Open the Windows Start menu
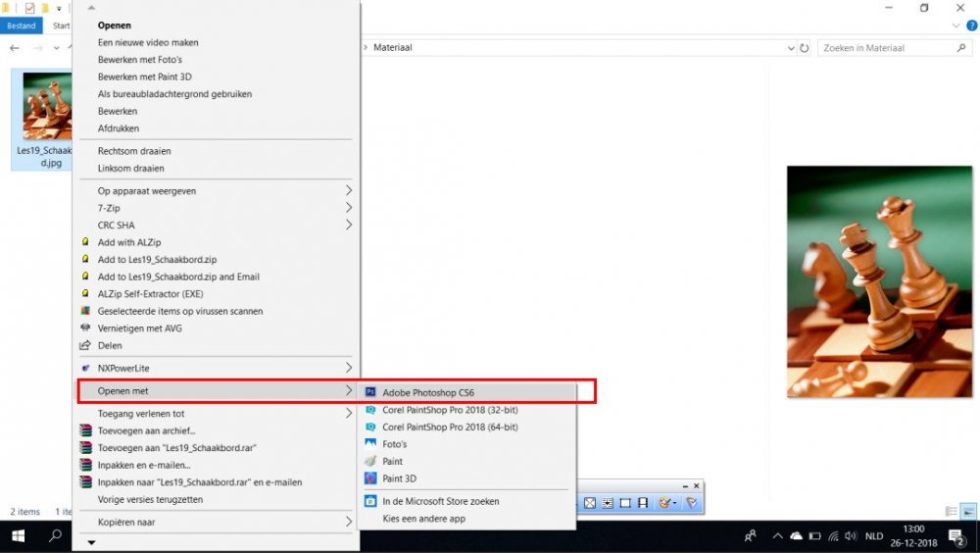This screenshot has width=980, height=553. click(x=18, y=535)
